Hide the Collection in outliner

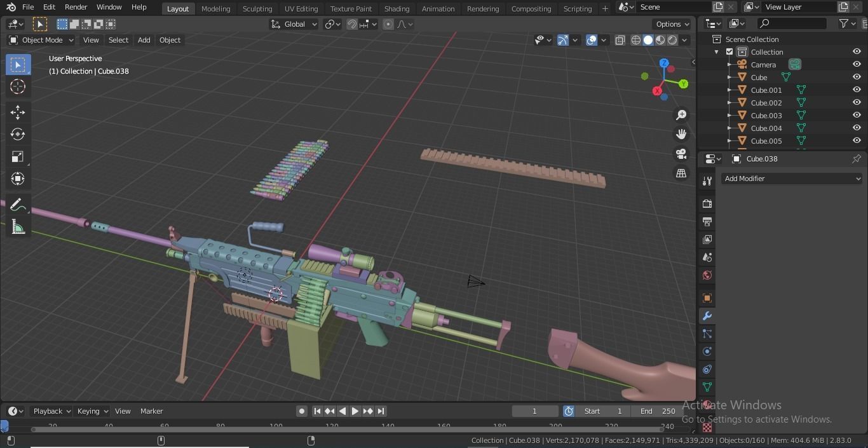coord(857,52)
